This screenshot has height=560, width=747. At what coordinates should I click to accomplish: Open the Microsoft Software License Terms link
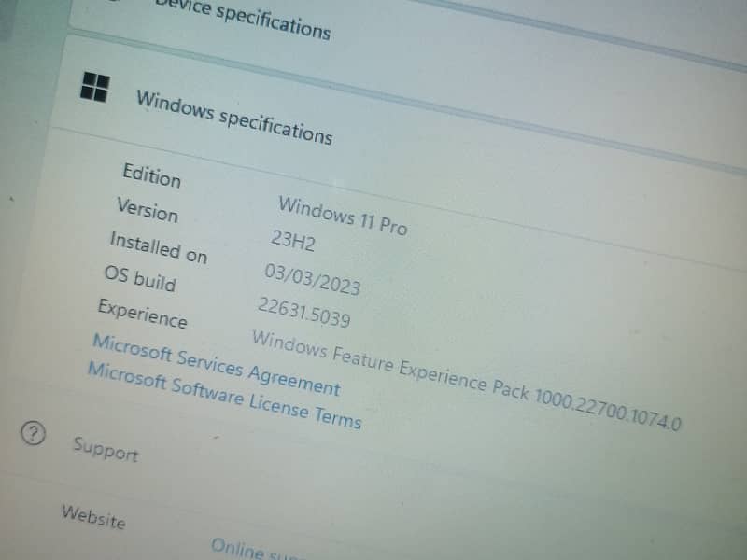click(x=225, y=396)
